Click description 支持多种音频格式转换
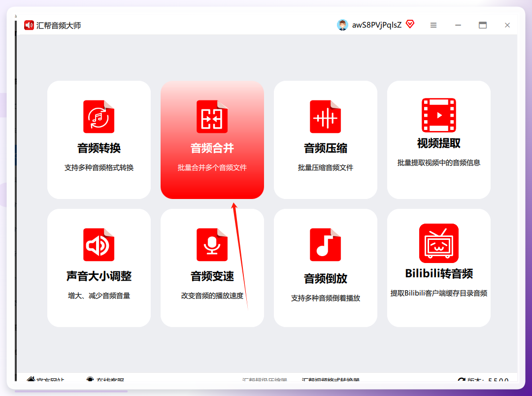Image resolution: width=532 pixels, height=396 pixels. point(99,167)
